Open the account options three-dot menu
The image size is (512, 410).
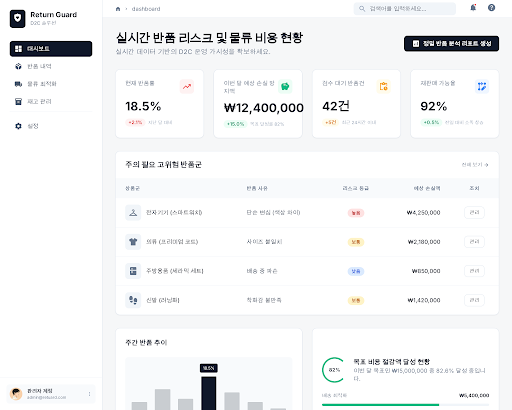pos(89,394)
